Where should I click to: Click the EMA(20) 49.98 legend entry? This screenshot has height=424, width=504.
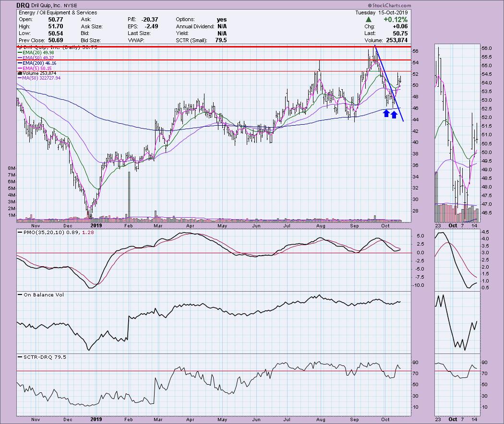36,52
